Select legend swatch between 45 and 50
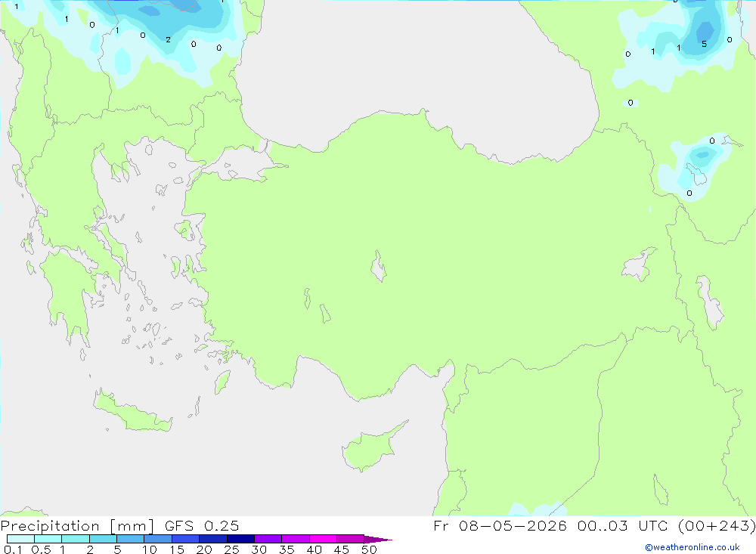Screen dimensions: 756x554 [x=351, y=539]
